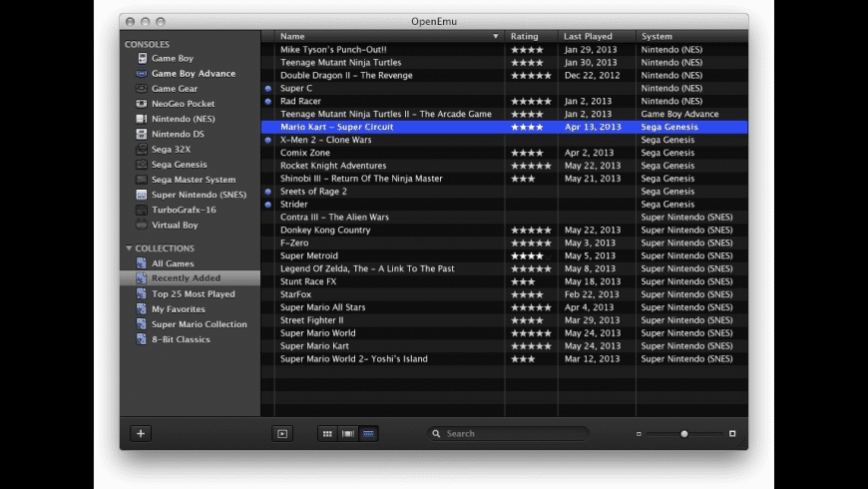Select the Comix Zone game name
The height and width of the screenshot is (489, 868).
[x=305, y=153]
